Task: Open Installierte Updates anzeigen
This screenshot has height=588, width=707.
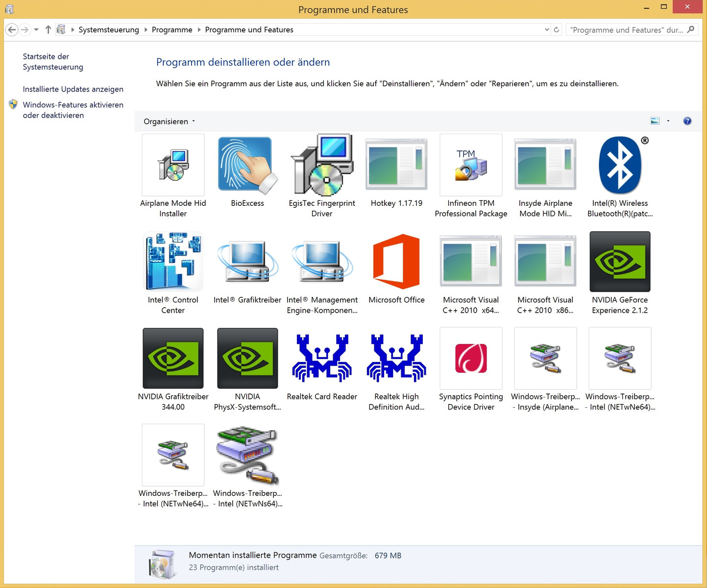Action: click(x=73, y=89)
